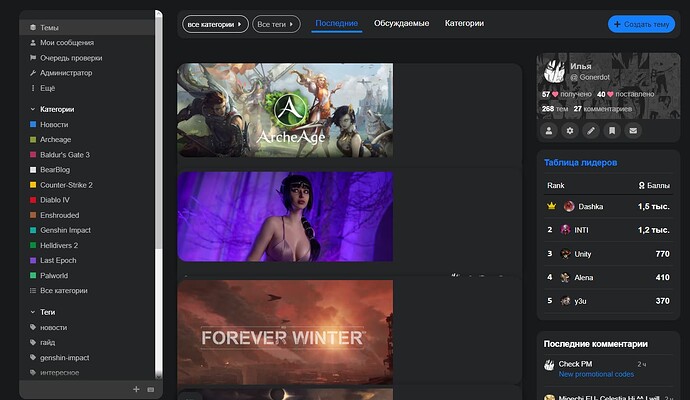Switch to the Обсуждаемые tab
This screenshot has width=690, height=400.
point(402,23)
